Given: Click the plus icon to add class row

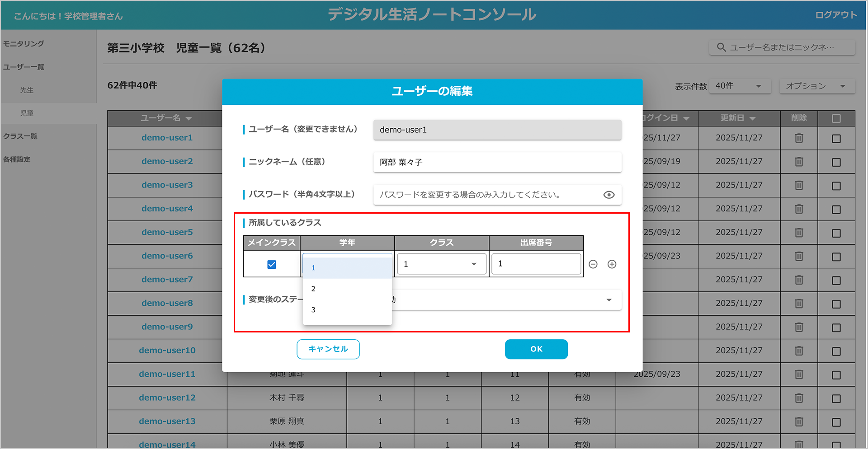Looking at the screenshot, I should click(612, 264).
